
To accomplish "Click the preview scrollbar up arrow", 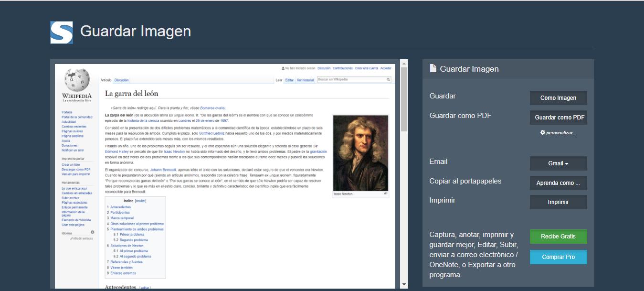I will click(404, 64).
